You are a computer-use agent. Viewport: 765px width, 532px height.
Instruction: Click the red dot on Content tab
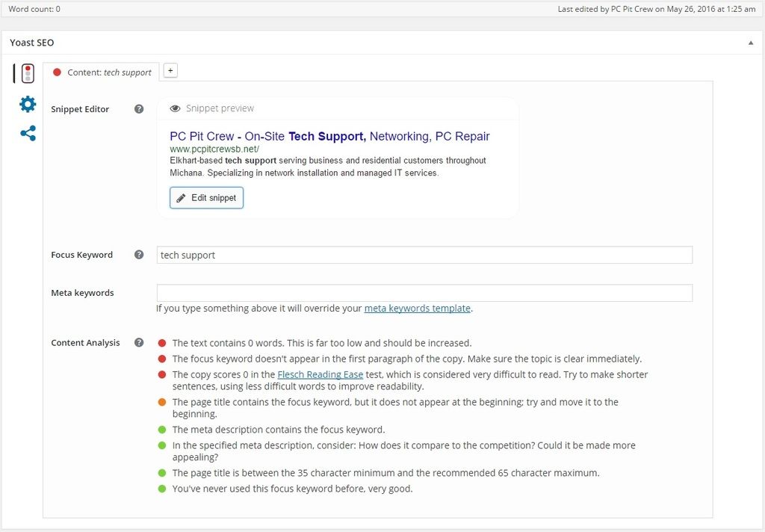point(57,72)
